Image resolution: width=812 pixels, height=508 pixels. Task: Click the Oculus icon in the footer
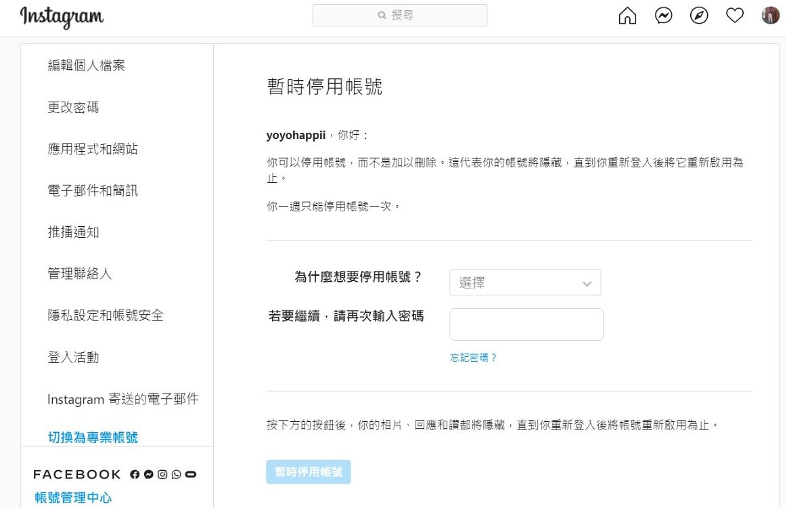point(190,474)
